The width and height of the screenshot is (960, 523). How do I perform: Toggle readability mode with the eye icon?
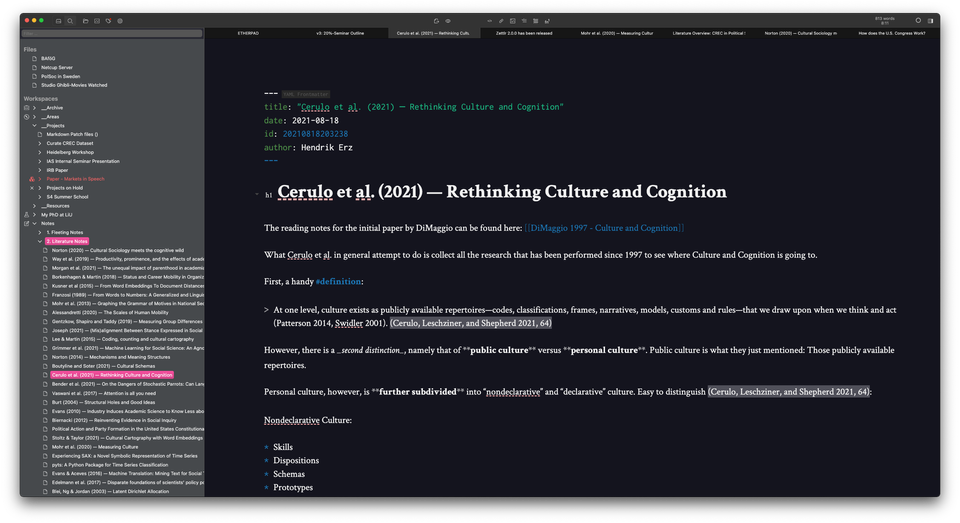click(448, 21)
